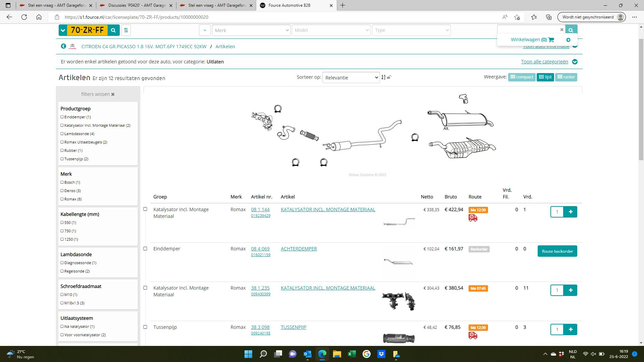This screenshot has width=644, height=362.
Task: Click the Tussenpijp product thumbnail image
Action: click(x=398, y=338)
